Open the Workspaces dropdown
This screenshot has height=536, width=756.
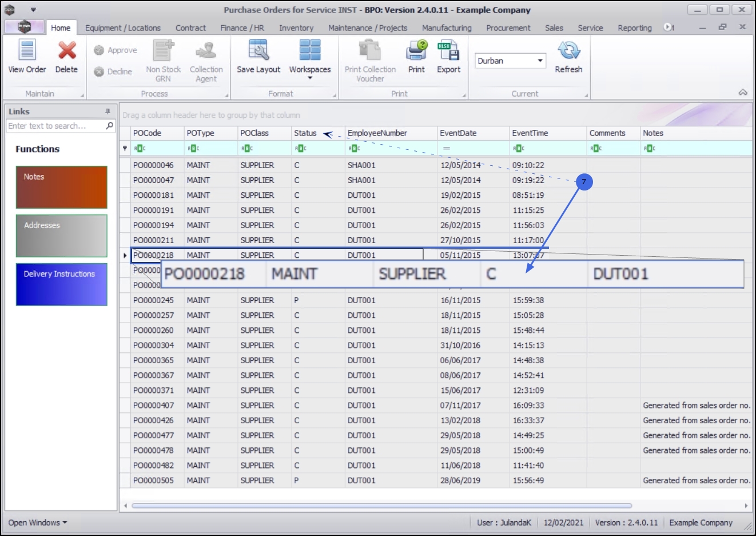[310, 77]
